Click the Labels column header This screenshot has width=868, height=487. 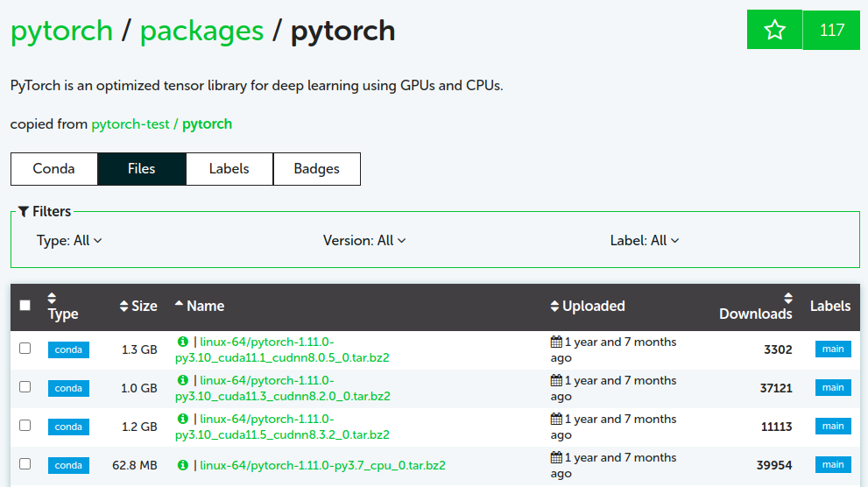click(829, 306)
